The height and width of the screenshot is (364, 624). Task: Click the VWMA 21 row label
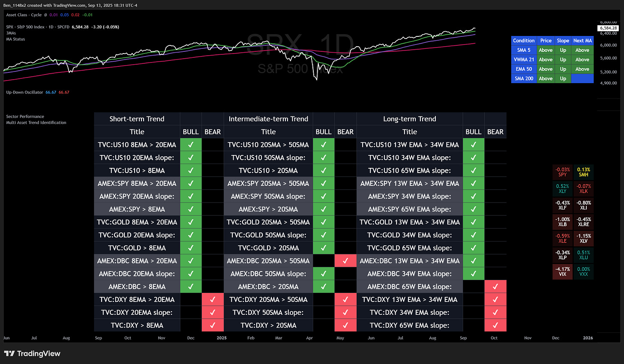coord(524,60)
